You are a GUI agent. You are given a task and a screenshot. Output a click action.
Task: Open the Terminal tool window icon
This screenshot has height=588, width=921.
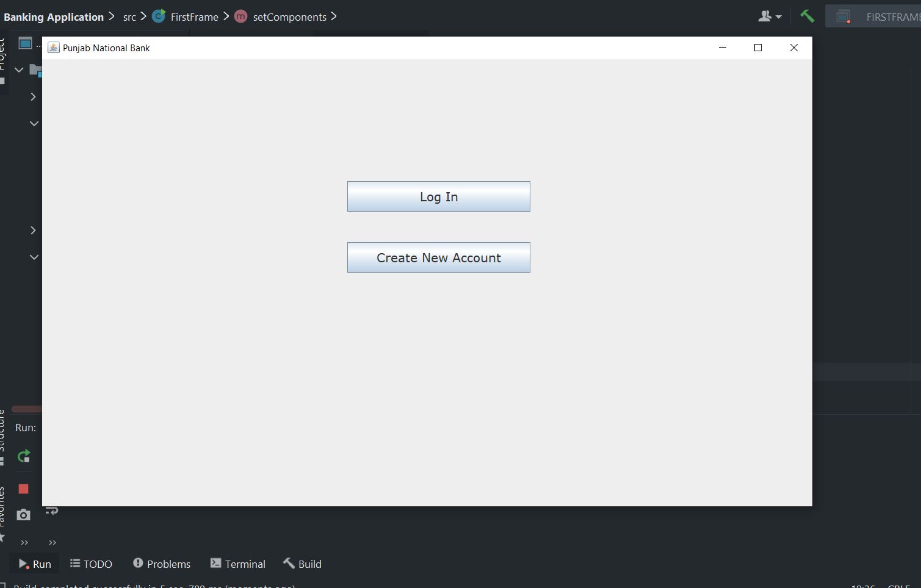pos(215,563)
